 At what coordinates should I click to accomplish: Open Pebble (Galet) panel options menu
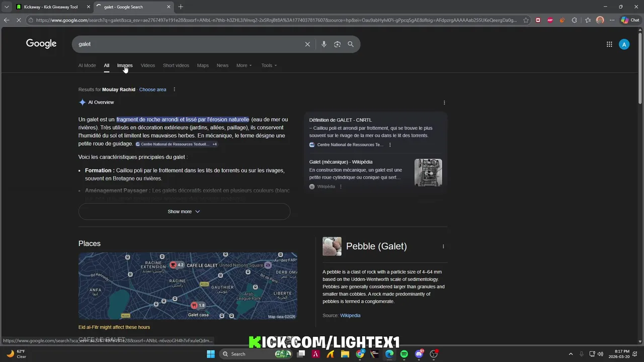coord(443,246)
